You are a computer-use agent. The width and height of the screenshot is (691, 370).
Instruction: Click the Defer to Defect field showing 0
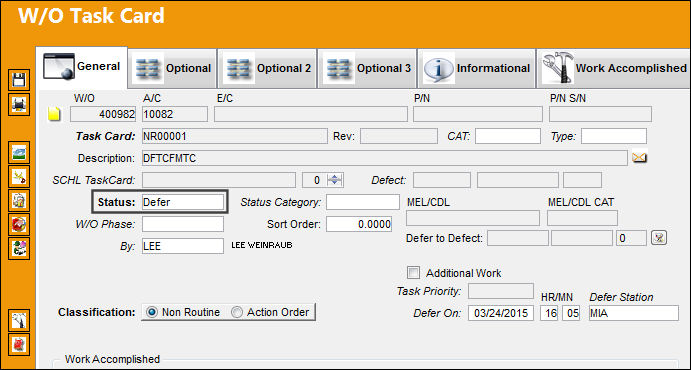[631, 238]
